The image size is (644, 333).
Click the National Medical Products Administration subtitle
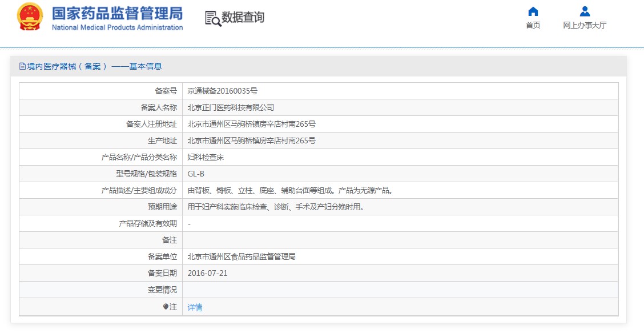pyautogui.click(x=118, y=27)
